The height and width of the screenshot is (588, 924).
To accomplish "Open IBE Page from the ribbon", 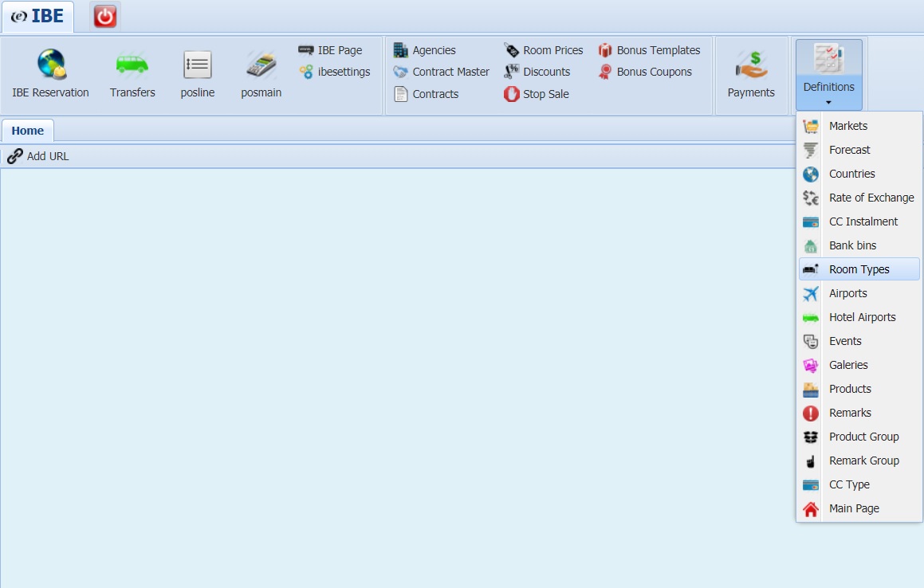I will tap(331, 50).
